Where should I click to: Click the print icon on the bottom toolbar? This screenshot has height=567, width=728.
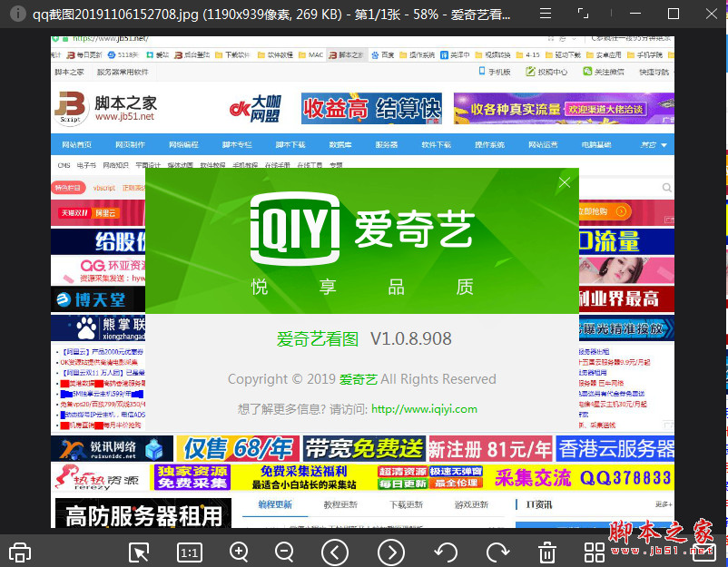click(19, 552)
